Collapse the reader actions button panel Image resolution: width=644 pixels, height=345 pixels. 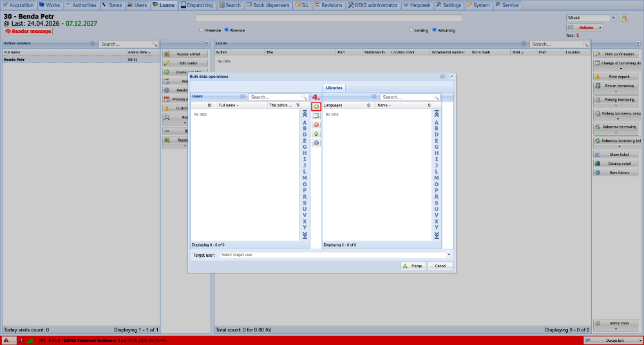207,43
